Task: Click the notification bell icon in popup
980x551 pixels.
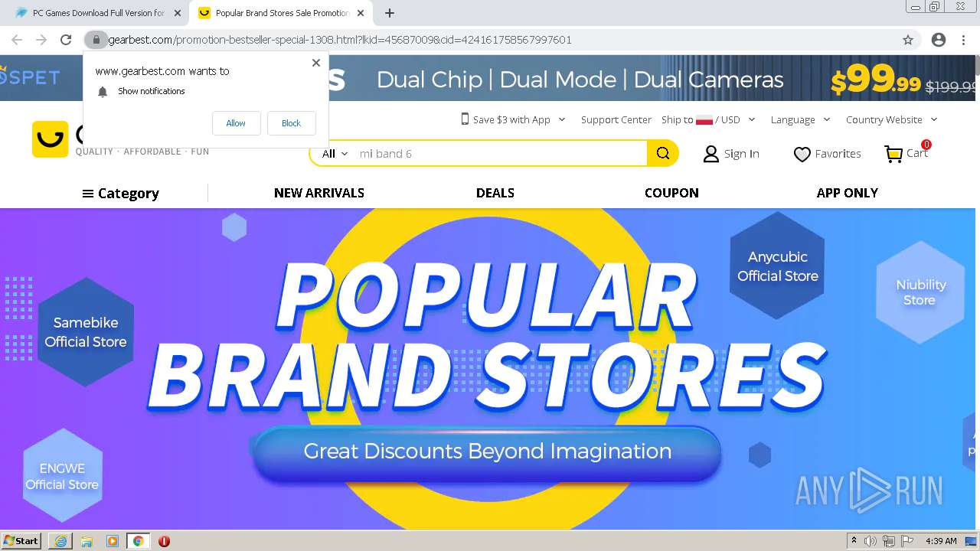Action: tap(103, 92)
